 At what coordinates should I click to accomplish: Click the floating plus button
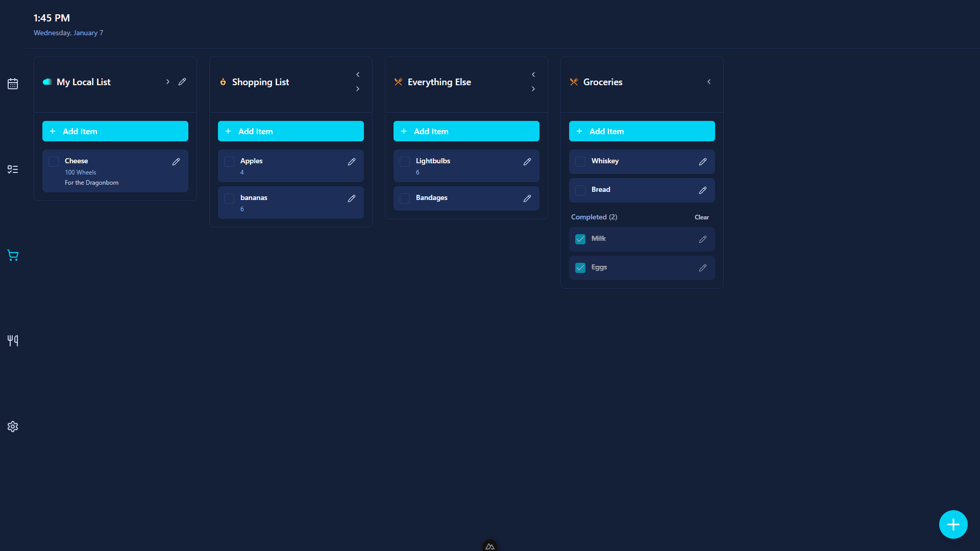[953, 524]
